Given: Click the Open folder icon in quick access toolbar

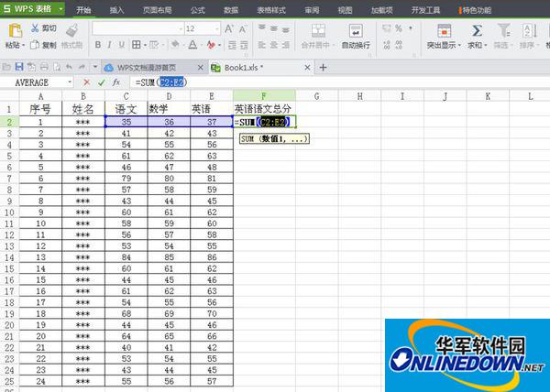Looking at the screenshot, I should coord(6,67).
